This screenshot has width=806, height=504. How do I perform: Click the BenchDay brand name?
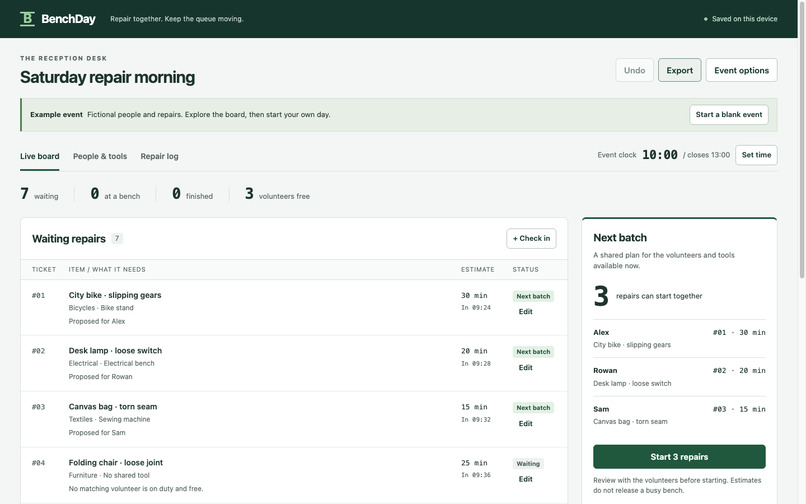point(68,19)
